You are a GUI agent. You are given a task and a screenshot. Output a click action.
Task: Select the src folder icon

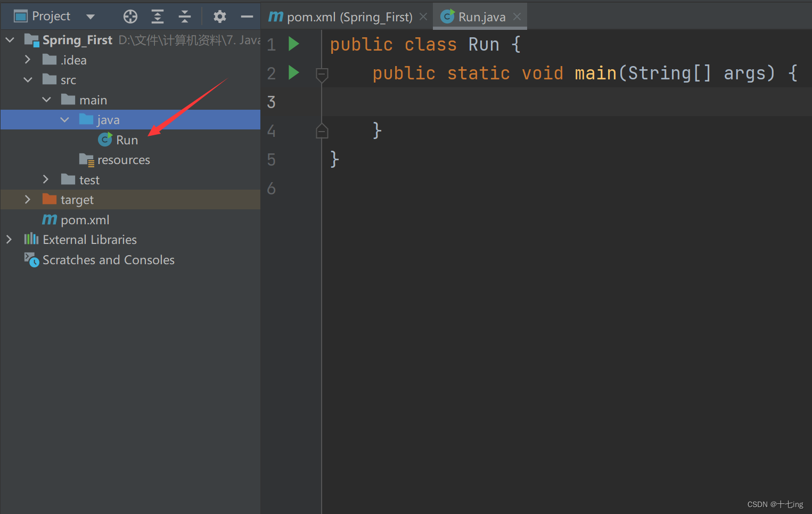50,79
